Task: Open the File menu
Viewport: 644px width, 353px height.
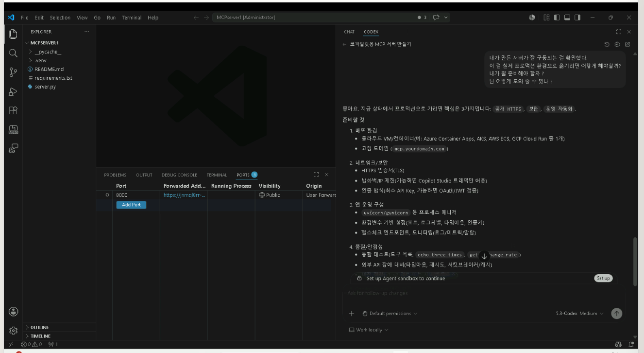Action: tap(25, 18)
